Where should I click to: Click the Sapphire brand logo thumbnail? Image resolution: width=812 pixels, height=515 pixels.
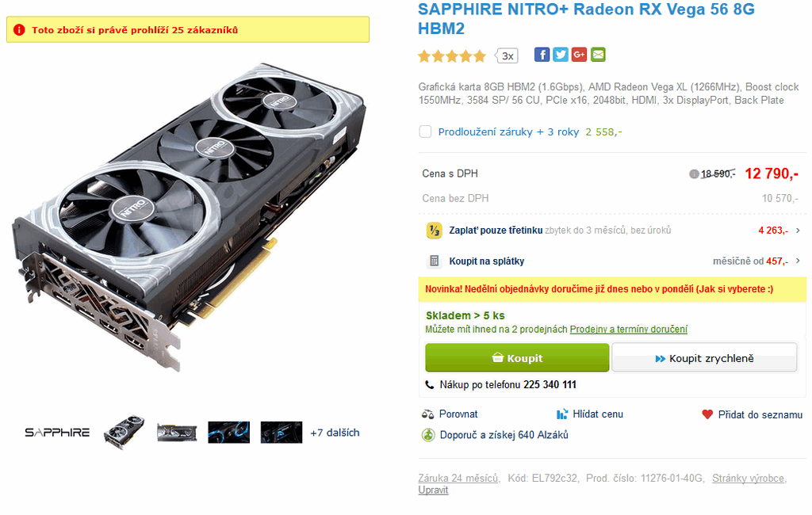(57, 432)
